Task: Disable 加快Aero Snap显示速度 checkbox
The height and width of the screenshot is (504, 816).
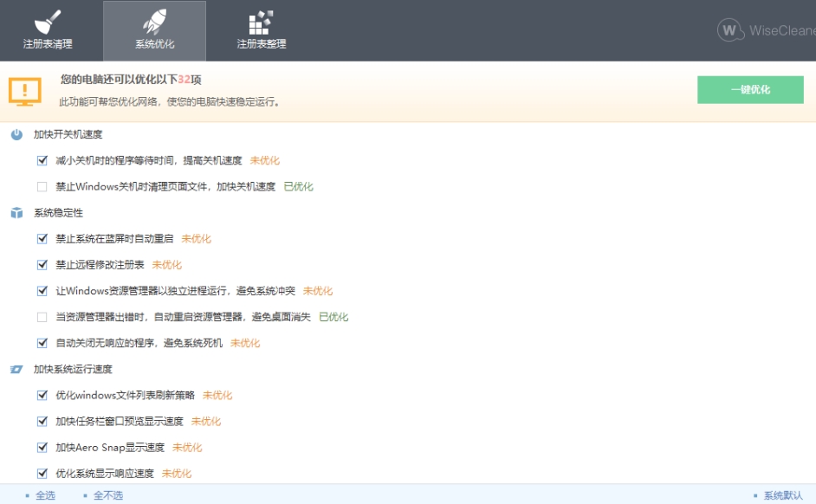Action: pos(42,448)
